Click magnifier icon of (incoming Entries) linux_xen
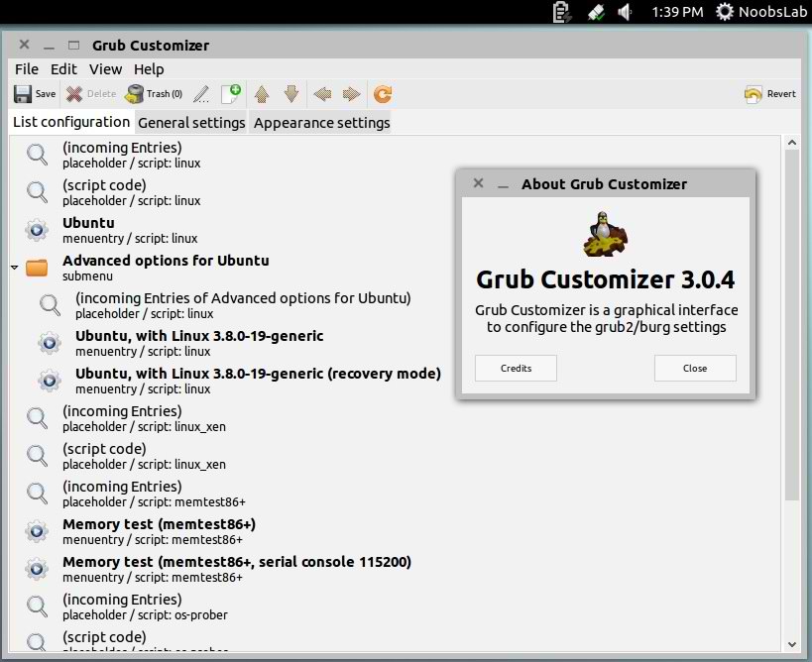Screen dimensions: 812x662 click(x=37, y=418)
